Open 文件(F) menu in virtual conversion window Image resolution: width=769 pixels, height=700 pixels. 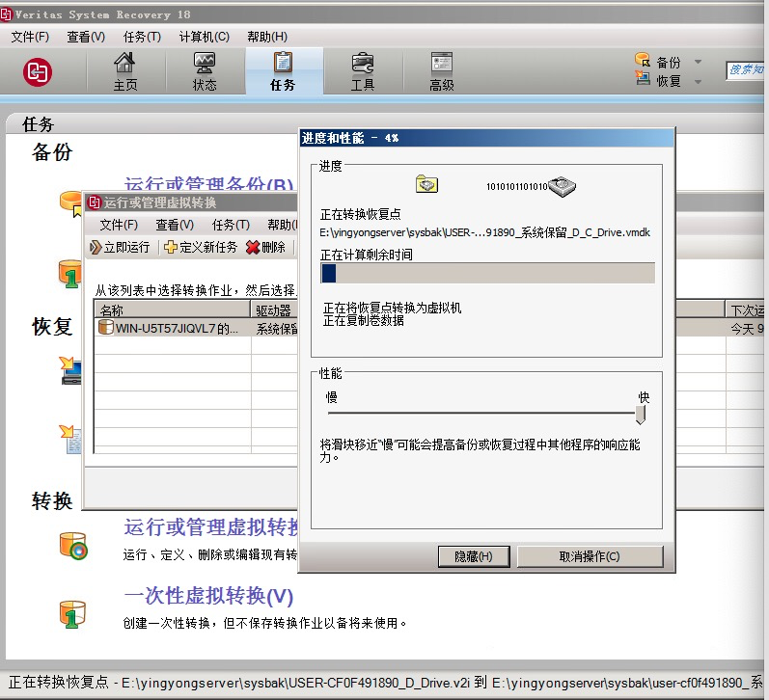tap(119, 225)
